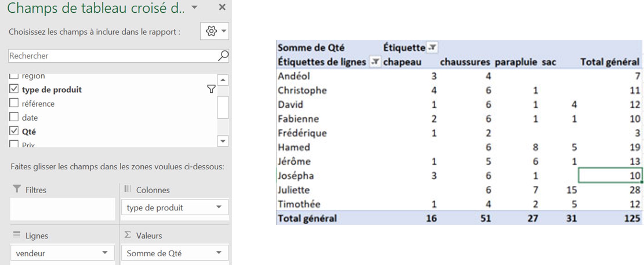Click the Colonnes area icon
Viewport: 644px width, 265px height.
pyautogui.click(x=128, y=190)
